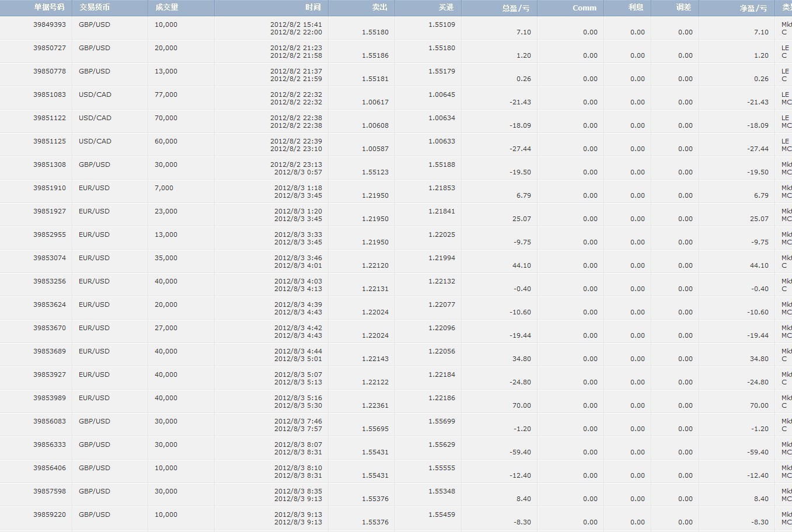792x532 pixels.
Task: Select order number 39853256
Action: click(50, 281)
